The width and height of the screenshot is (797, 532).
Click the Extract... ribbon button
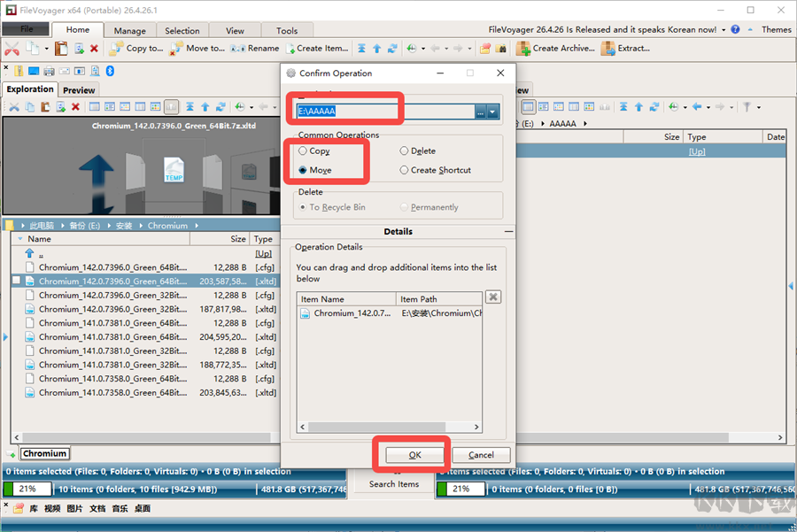(625, 49)
